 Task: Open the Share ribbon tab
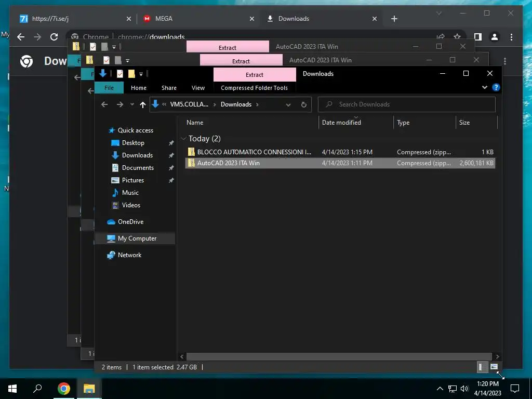(169, 87)
